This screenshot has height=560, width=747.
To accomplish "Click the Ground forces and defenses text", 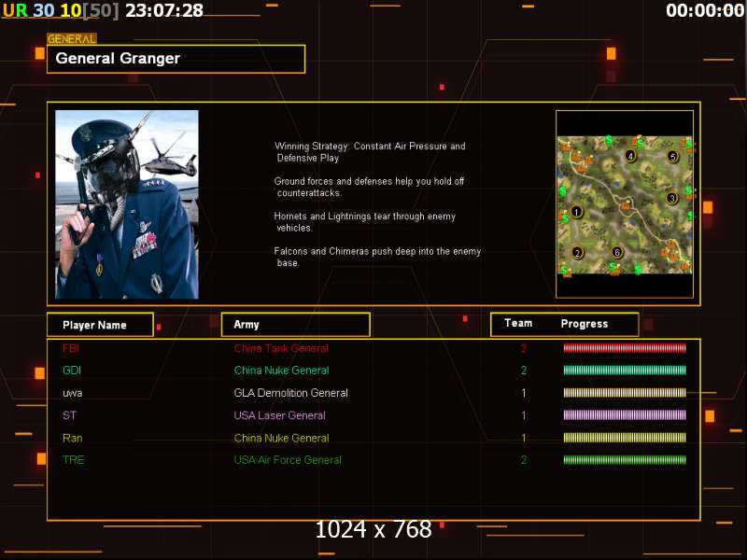I will point(369,187).
